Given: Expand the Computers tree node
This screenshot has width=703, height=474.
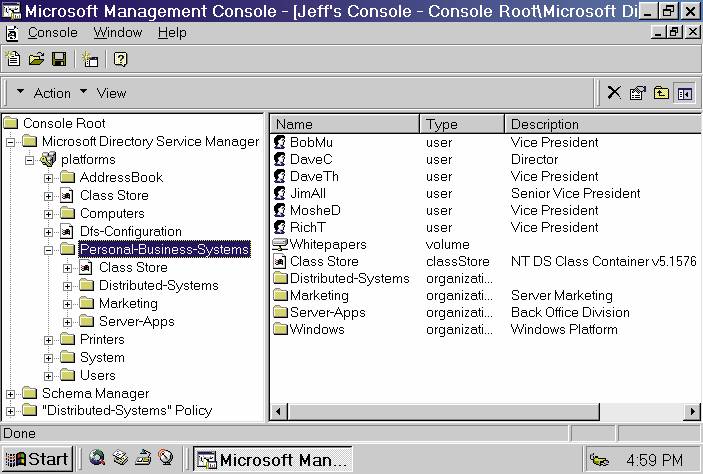Looking at the screenshot, I should [x=48, y=214].
